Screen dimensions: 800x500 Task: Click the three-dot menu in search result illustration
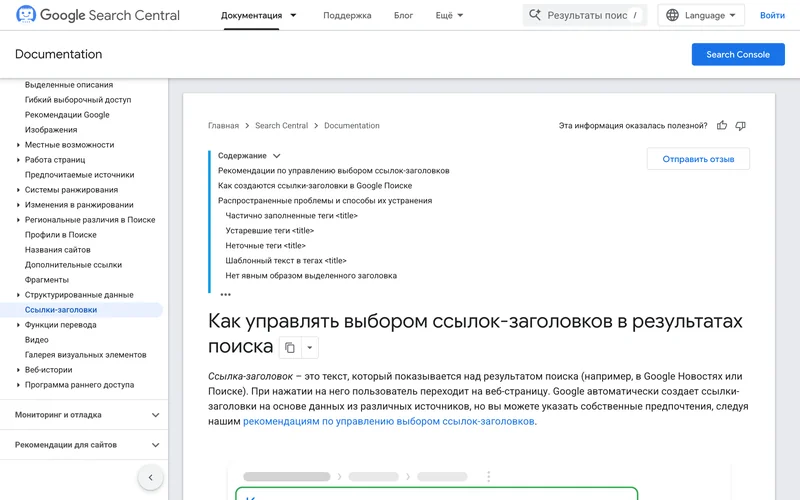point(488,477)
